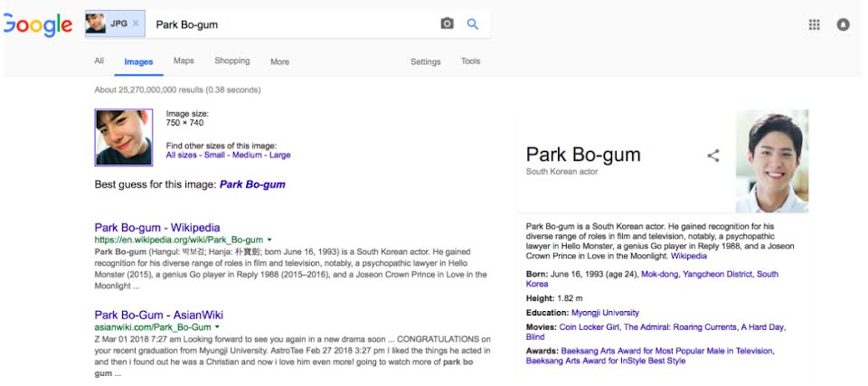Open best guess link Park Bo-gum

[x=252, y=184]
